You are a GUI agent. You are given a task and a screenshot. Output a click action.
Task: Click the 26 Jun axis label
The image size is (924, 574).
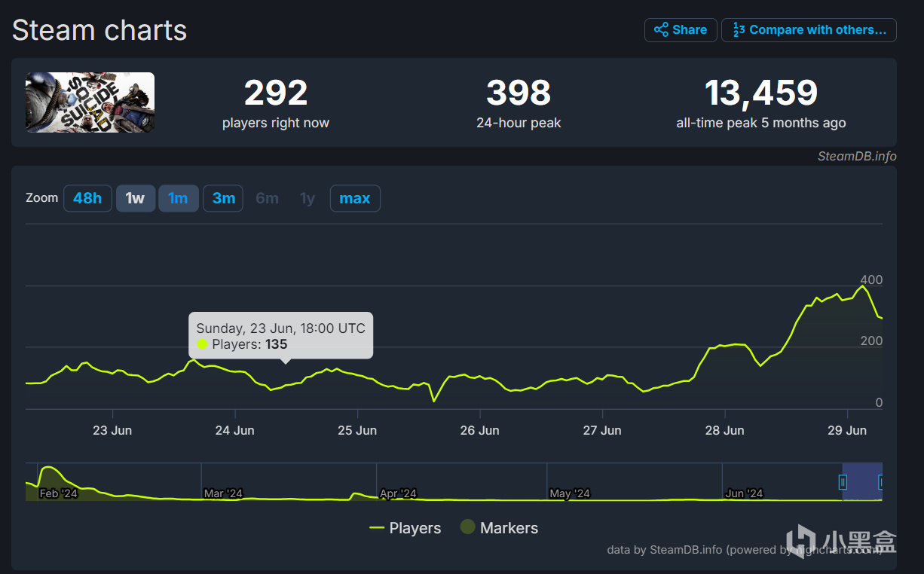point(479,430)
